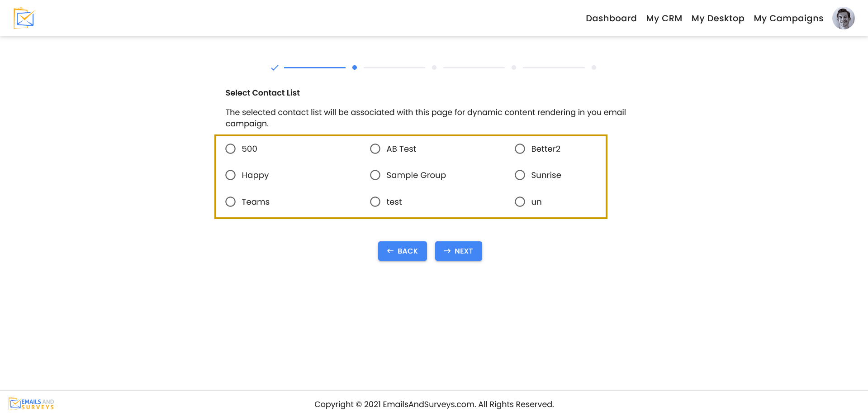Click the footer Emails and Surveys logo
The width and height of the screenshot is (868, 417).
point(31,403)
